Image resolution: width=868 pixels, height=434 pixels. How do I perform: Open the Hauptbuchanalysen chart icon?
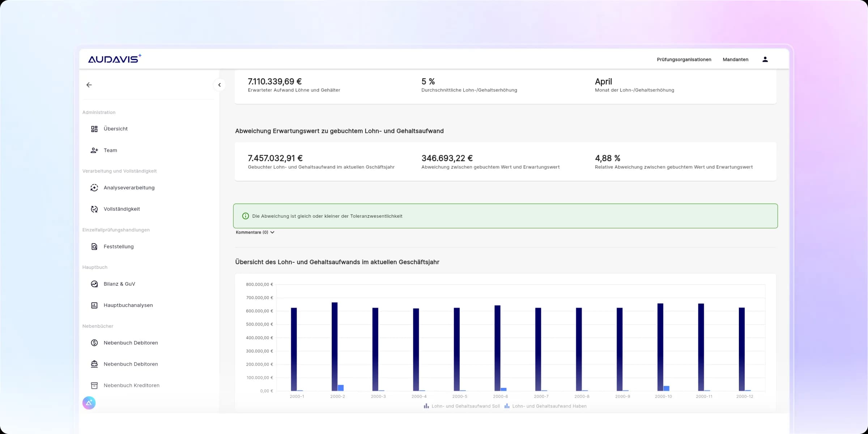[94, 305]
